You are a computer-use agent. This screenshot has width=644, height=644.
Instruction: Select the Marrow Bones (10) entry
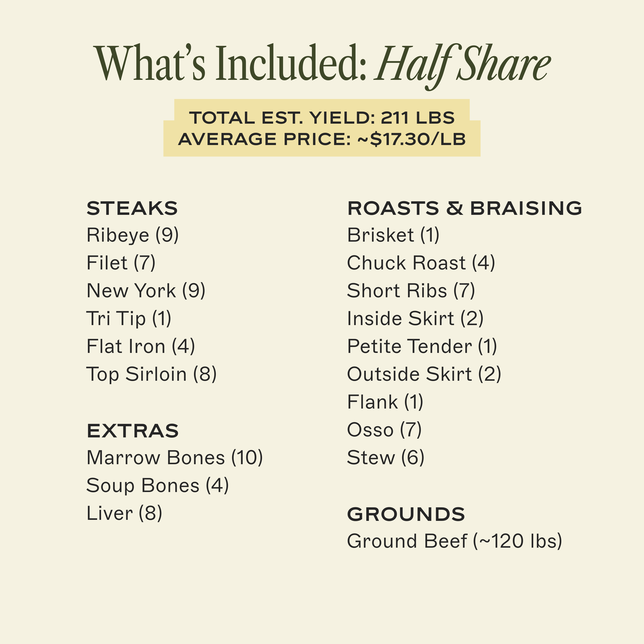[x=175, y=457]
